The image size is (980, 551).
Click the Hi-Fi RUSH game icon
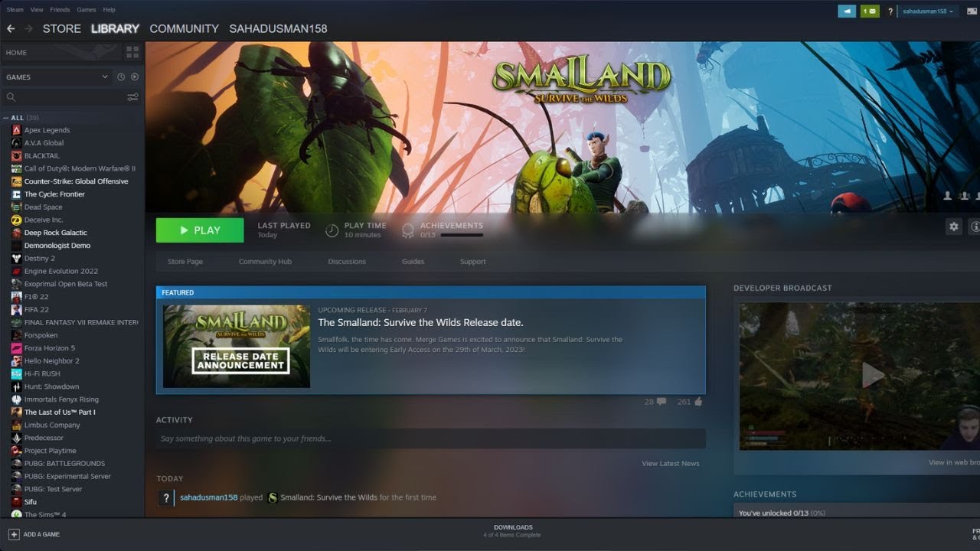point(16,373)
